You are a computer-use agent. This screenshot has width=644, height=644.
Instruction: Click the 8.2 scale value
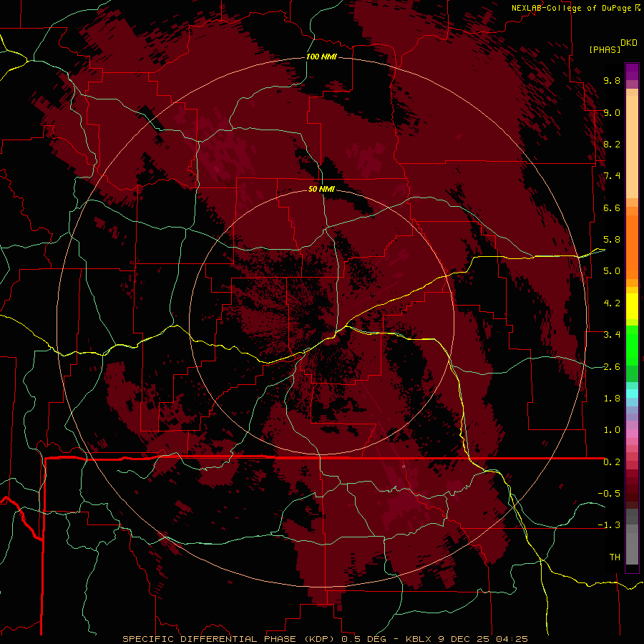point(612,144)
